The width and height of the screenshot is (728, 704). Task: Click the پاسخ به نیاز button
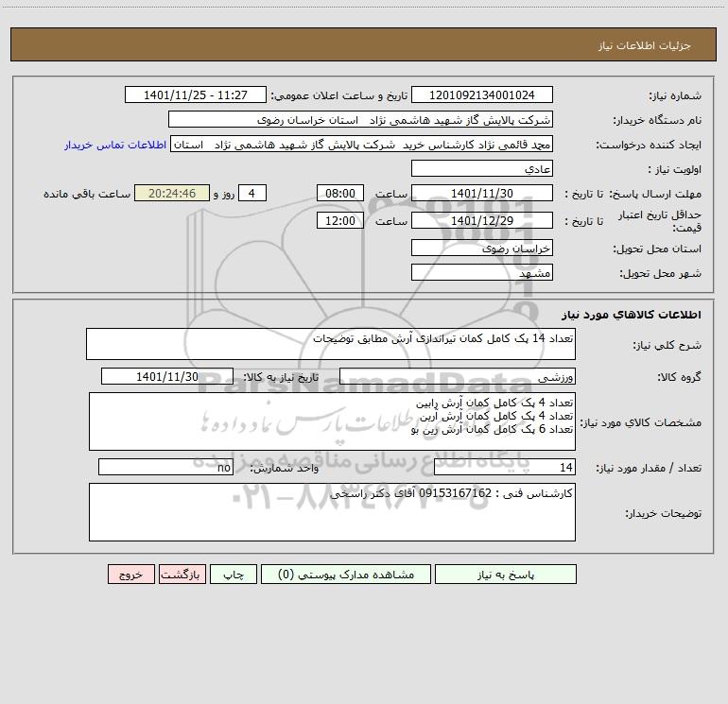[506, 574]
